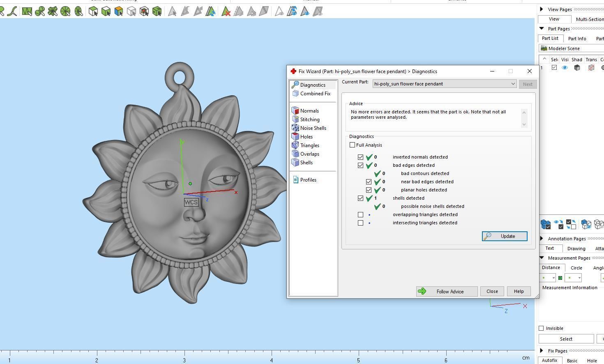Open the Triangles fix page
The height and width of the screenshot is (364, 604).
(309, 145)
